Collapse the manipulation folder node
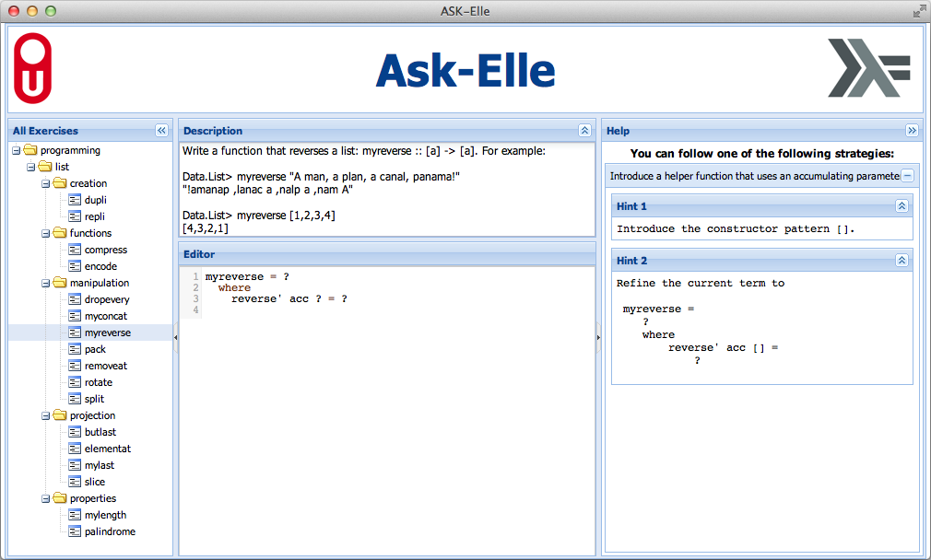This screenshot has width=931, height=560. click(x=46, y=284)
